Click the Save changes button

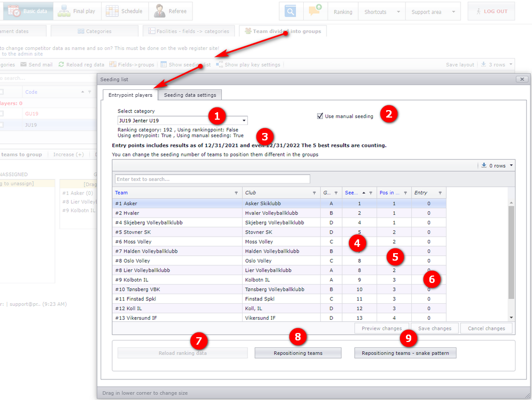pos(435,328)
